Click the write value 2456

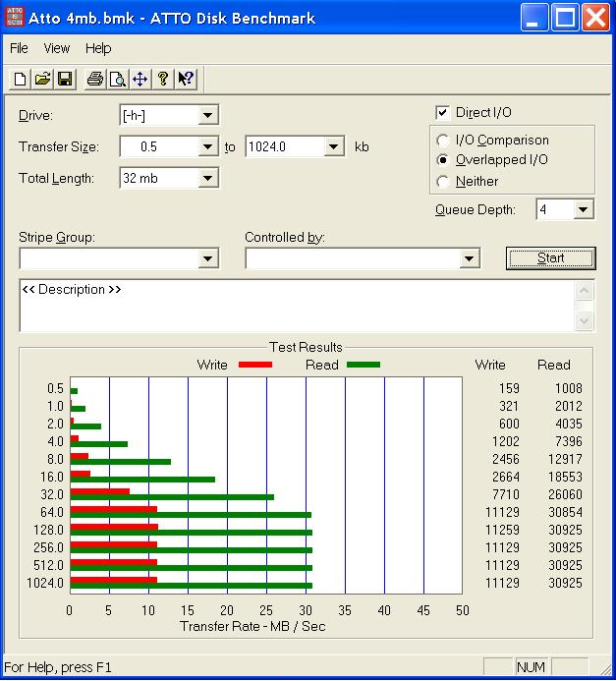tap(506, 459)
